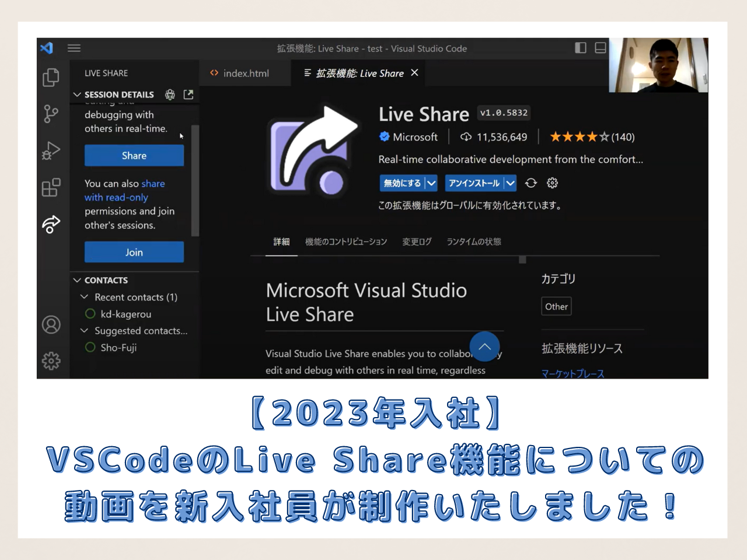Click the Share button
Viewport: 747px width, 560px height.
(134, 155)
